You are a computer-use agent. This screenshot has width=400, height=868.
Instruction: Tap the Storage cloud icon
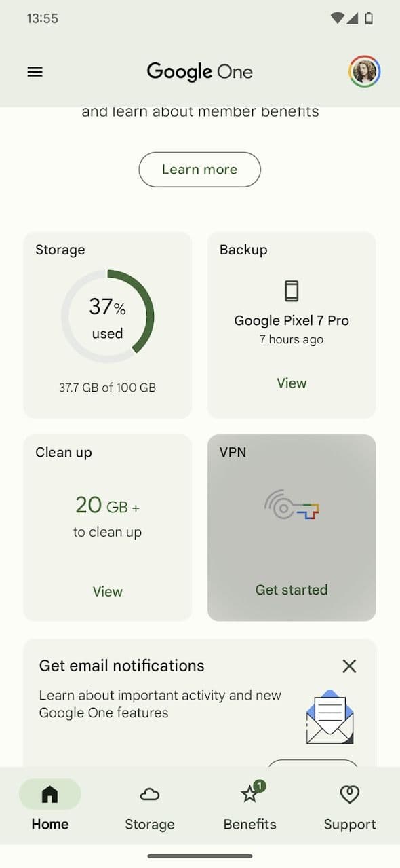click(x=150, y=794)
